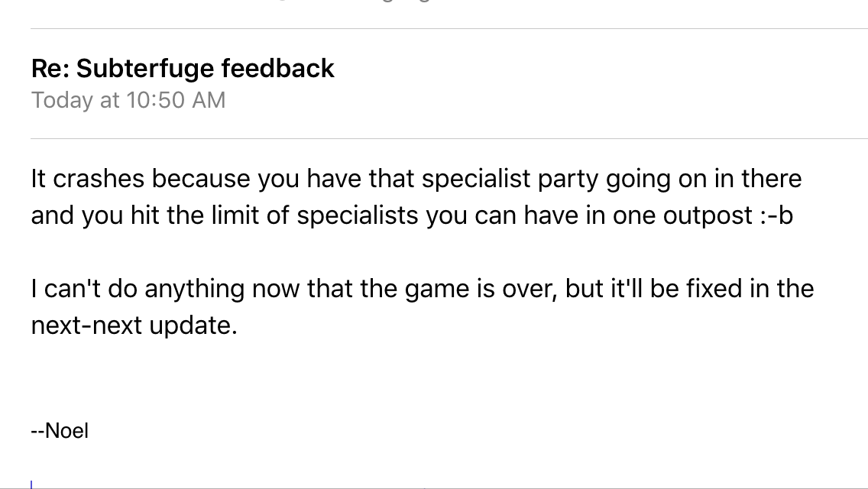Click the word 'crashes' in first paragraph
The image size is (868, 489).
99,179
